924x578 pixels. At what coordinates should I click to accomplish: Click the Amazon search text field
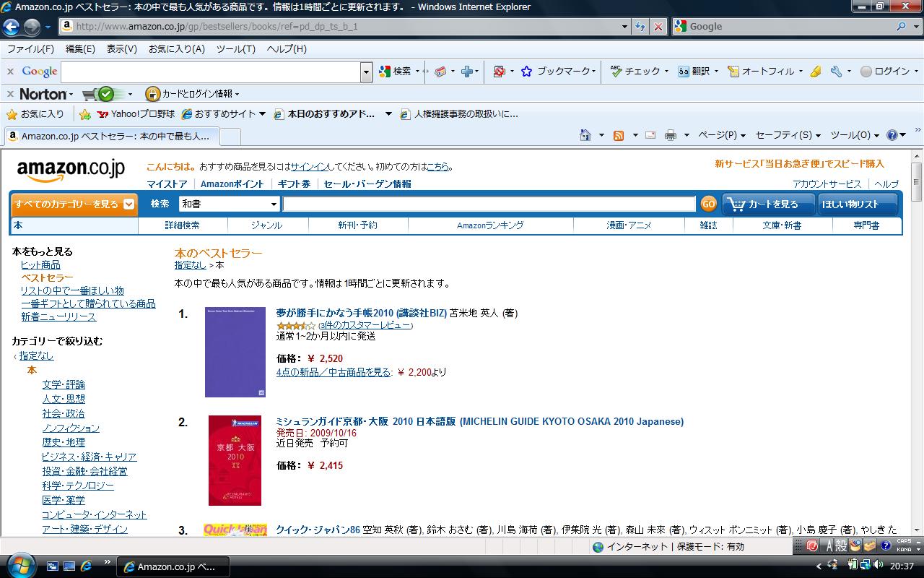coord(489,204)
